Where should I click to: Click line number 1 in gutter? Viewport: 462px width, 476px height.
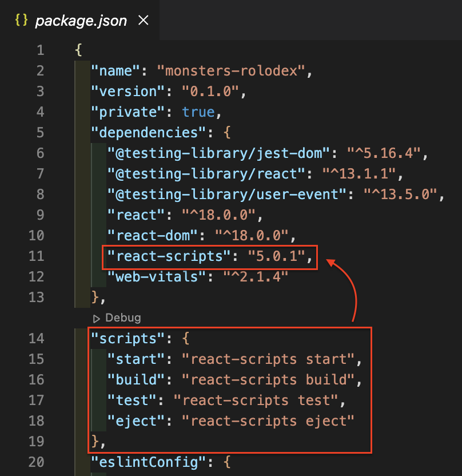click(x=41, y=50)
